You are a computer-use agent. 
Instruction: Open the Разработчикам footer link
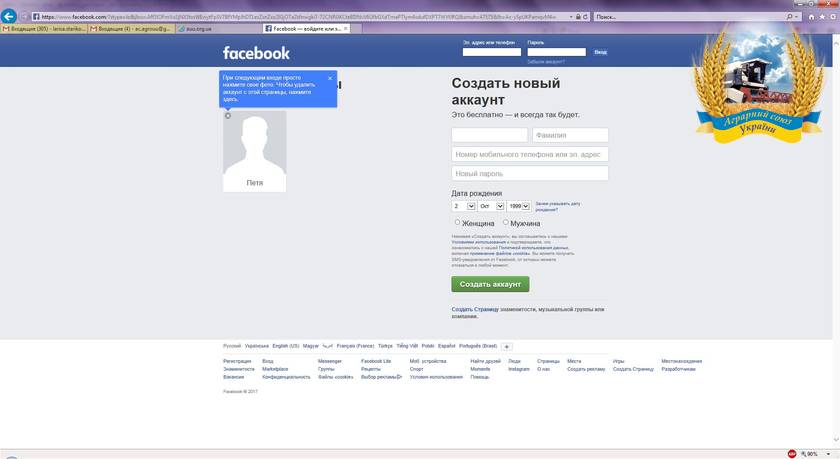678,369
